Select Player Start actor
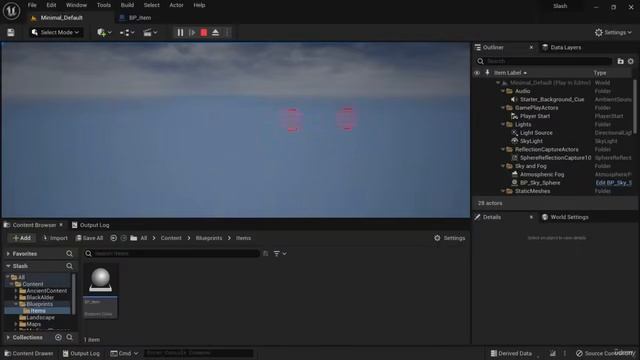The image size is (640, 360). (535, 116)
